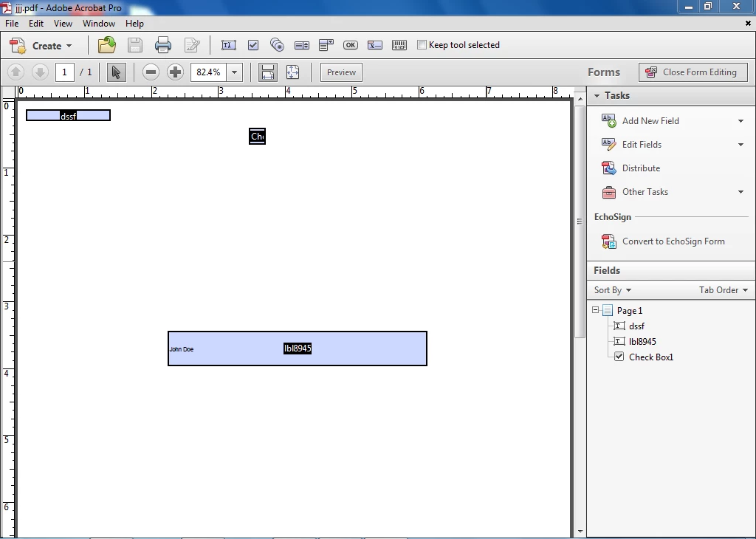Expand the Add New Field dropdown arrow
Image resolution: width=756 pixels, height=539 pixels.
[740, 121]
